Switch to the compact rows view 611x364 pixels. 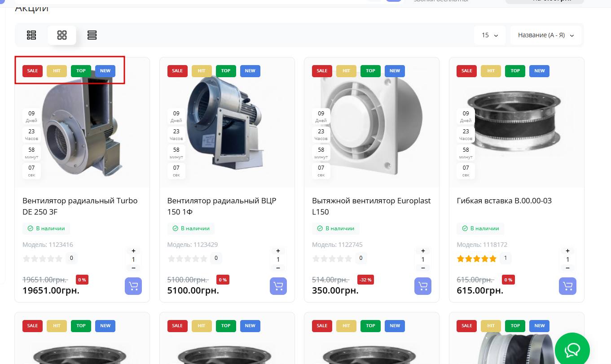tap(92, 35)
